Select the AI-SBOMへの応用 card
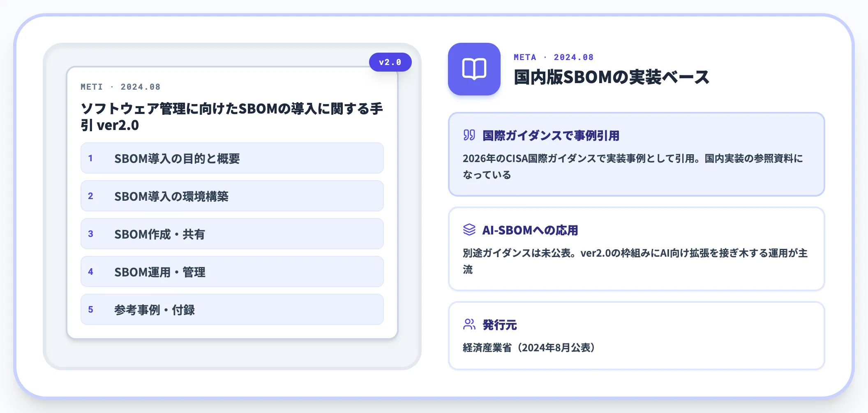This screenshot has width=868, height=413. (636, 249)
